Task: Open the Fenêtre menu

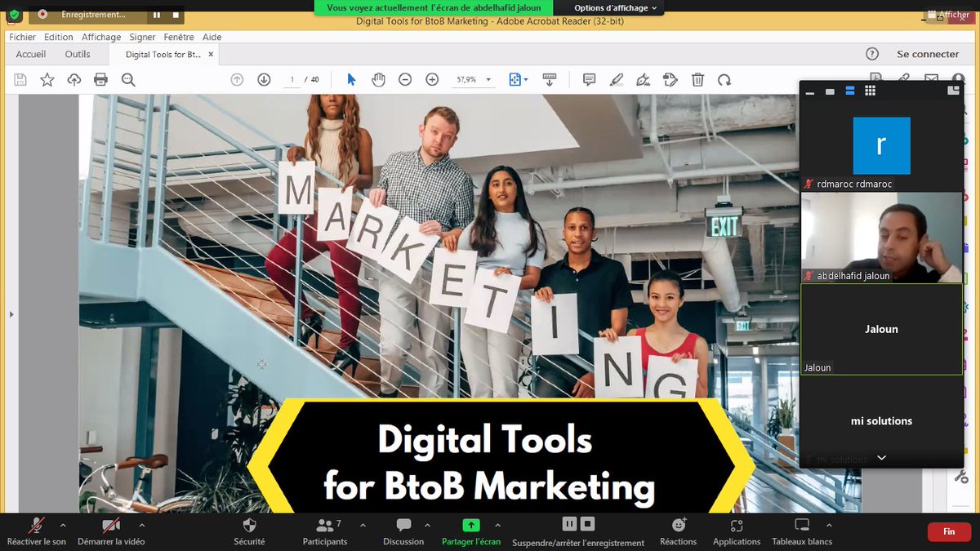Action: [179, 37]
